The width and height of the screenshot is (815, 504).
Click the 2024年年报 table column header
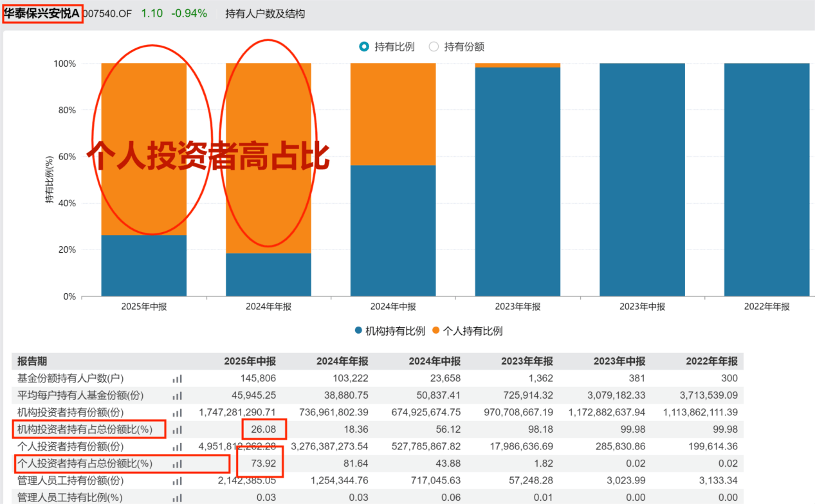click(342, 361)
